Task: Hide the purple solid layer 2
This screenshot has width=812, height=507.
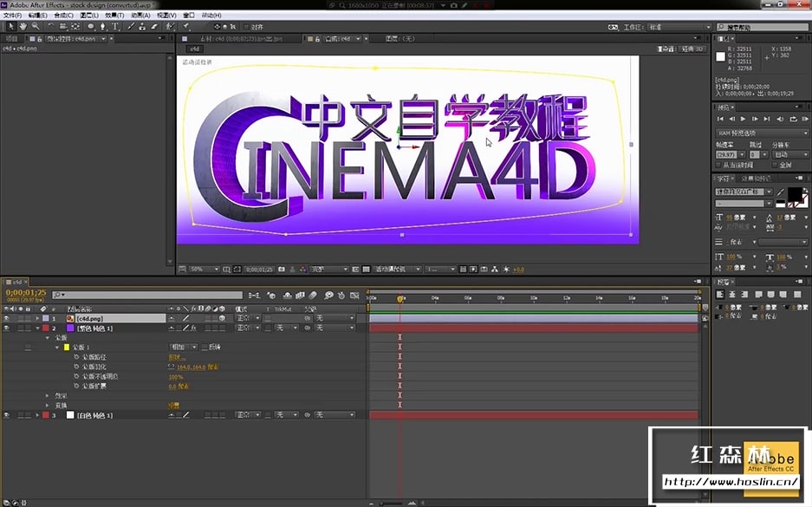Action: click(7, 328)
